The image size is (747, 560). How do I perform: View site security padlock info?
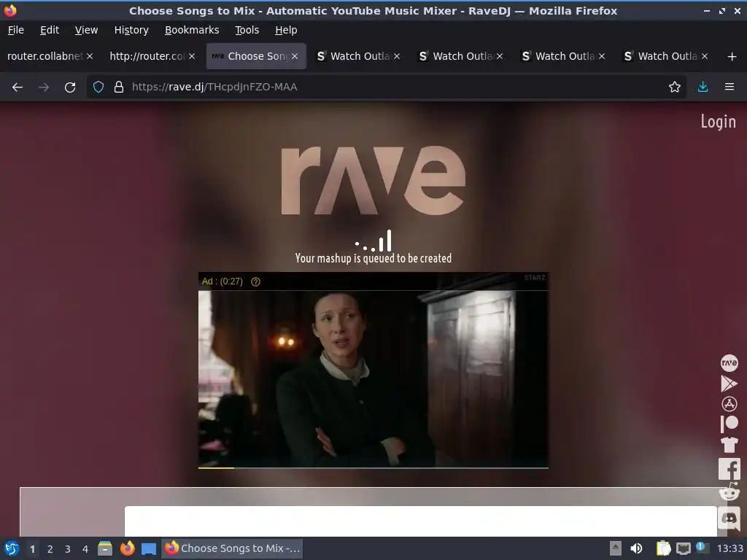(x=119, y=87)
